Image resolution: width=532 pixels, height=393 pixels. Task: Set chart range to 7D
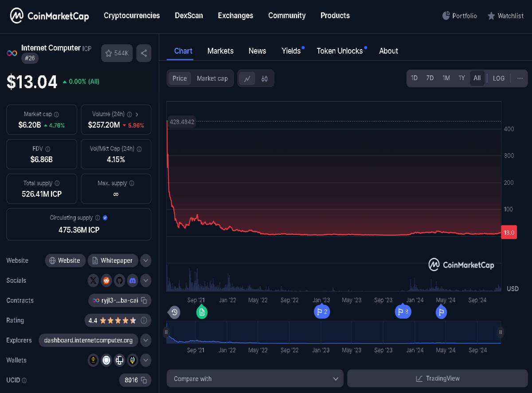click(x=430, y=78)
